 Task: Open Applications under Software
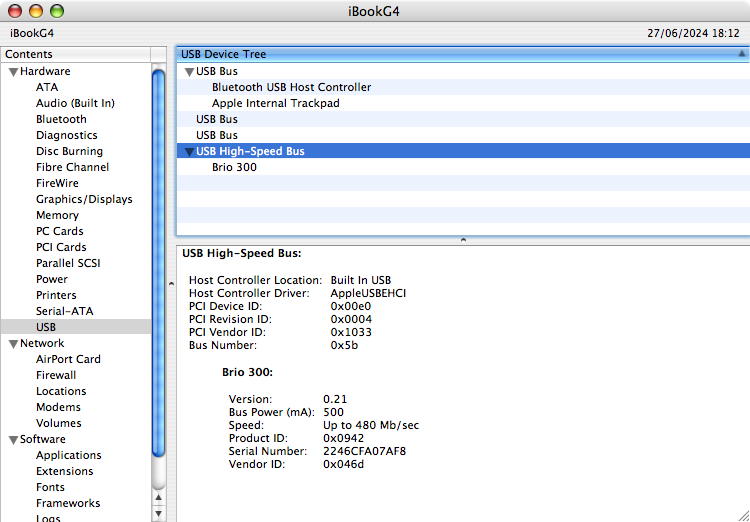(x=68, y=455)
